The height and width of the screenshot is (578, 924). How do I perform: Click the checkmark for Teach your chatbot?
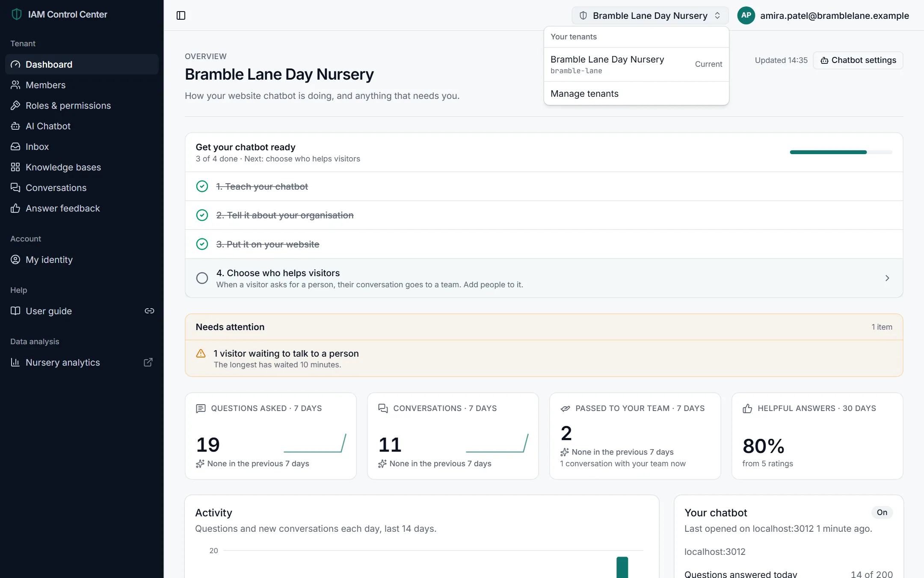[202, 186]
